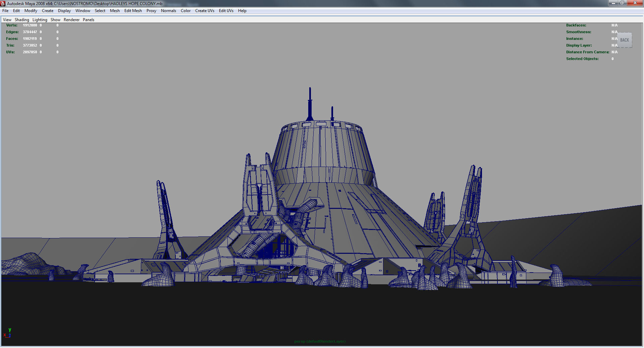Click the BACK view cube face

(x=625, y=40)
